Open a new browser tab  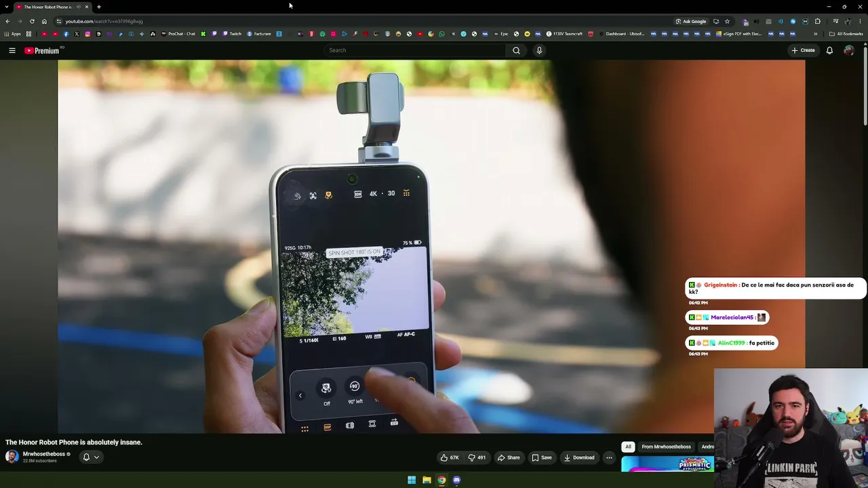99,7
